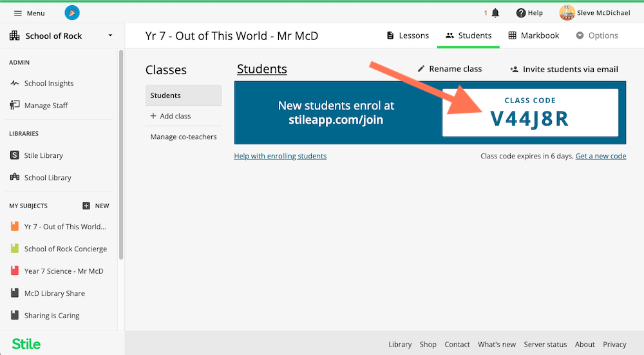Switch to the Markbook tab

[x=533, y=35]
